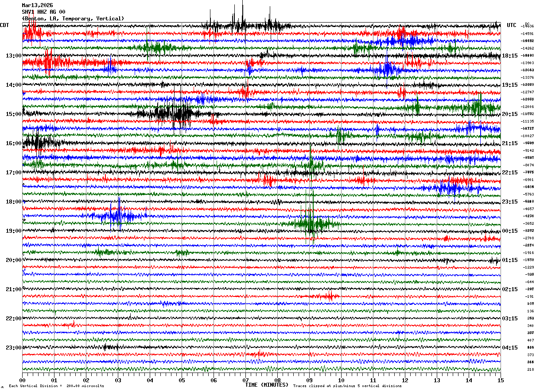
Task: Click the 20:00 CDT hour label
Action: click(x=14, y=260)
